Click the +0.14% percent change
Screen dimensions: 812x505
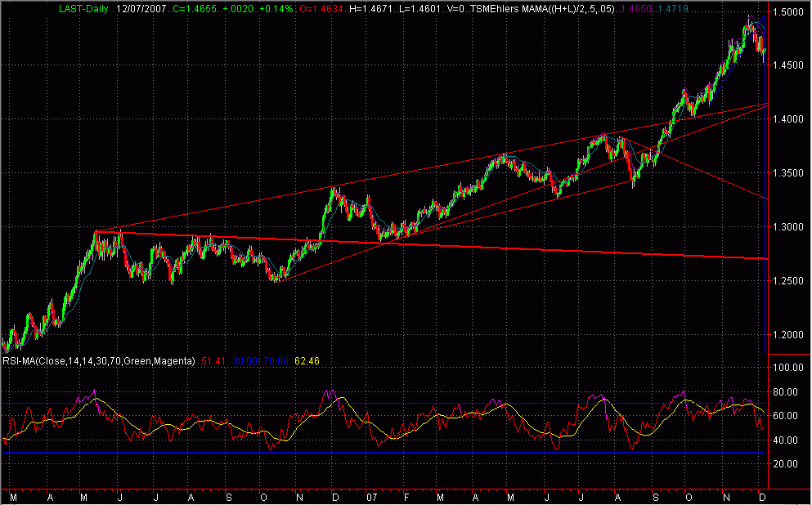coord(277,9)
